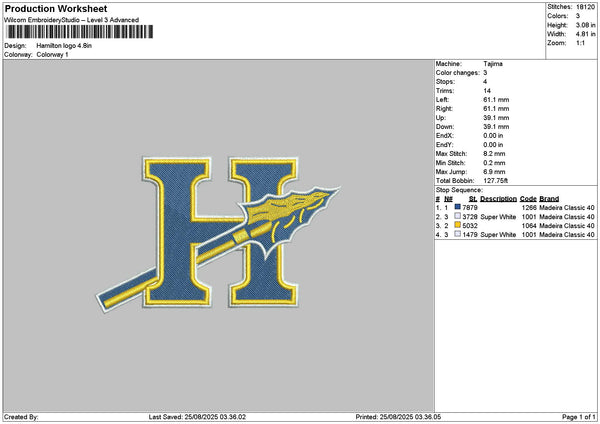600x424 pixels.
Task: Click the Down value 39.1 mm
Action: coord(496,127)
